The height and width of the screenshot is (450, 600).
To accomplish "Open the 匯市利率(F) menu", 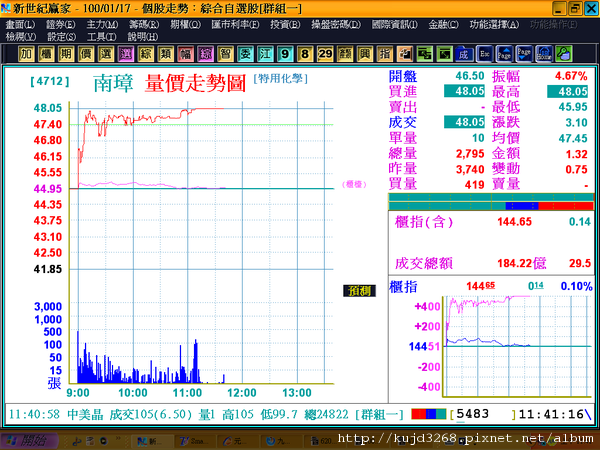I will click(x=235, y=24).
